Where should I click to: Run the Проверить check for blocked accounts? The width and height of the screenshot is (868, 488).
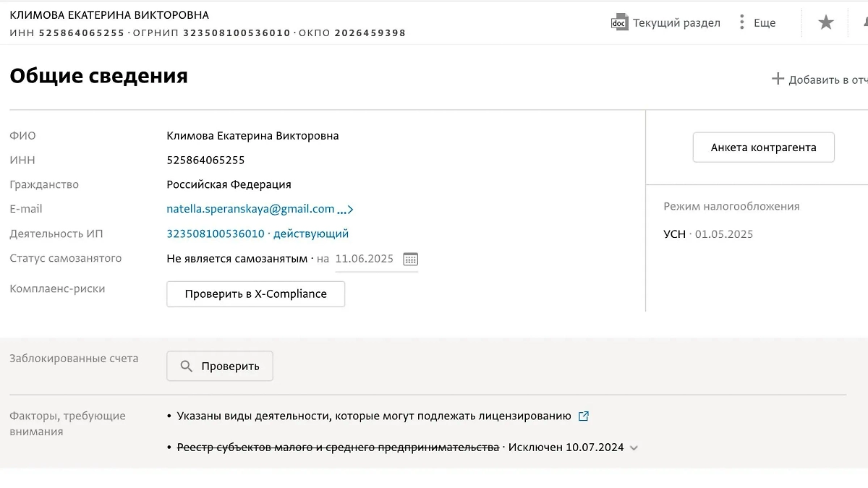point(219,366)
